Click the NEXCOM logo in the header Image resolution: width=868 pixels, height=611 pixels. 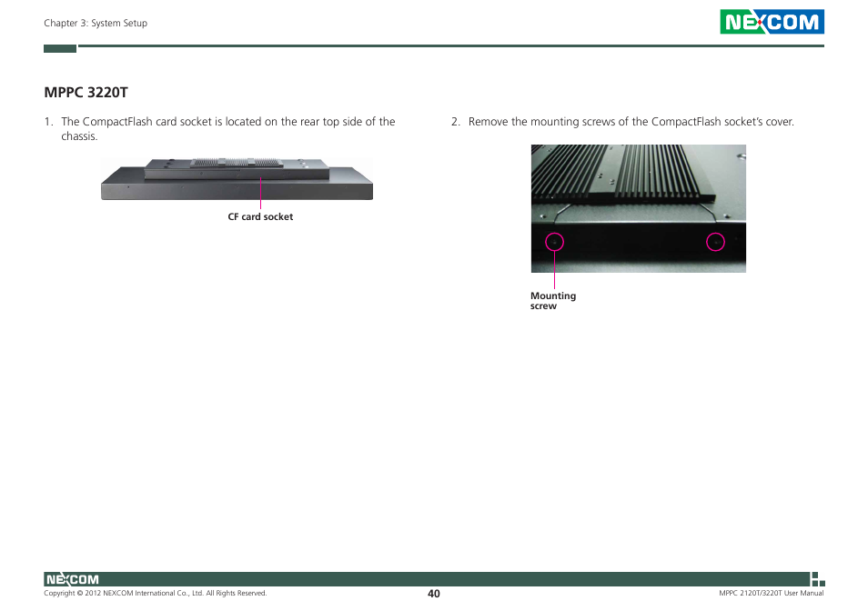[x=772, y=22]
